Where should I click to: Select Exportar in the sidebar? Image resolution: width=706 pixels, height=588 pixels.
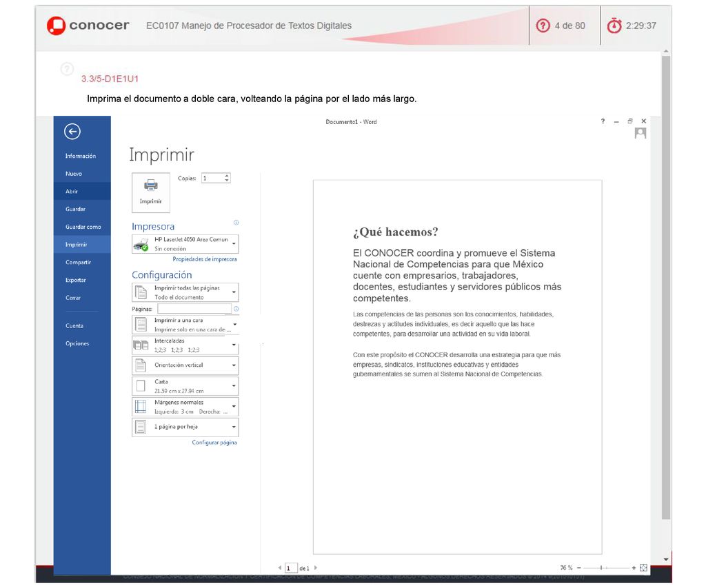[x=82, y=280]
